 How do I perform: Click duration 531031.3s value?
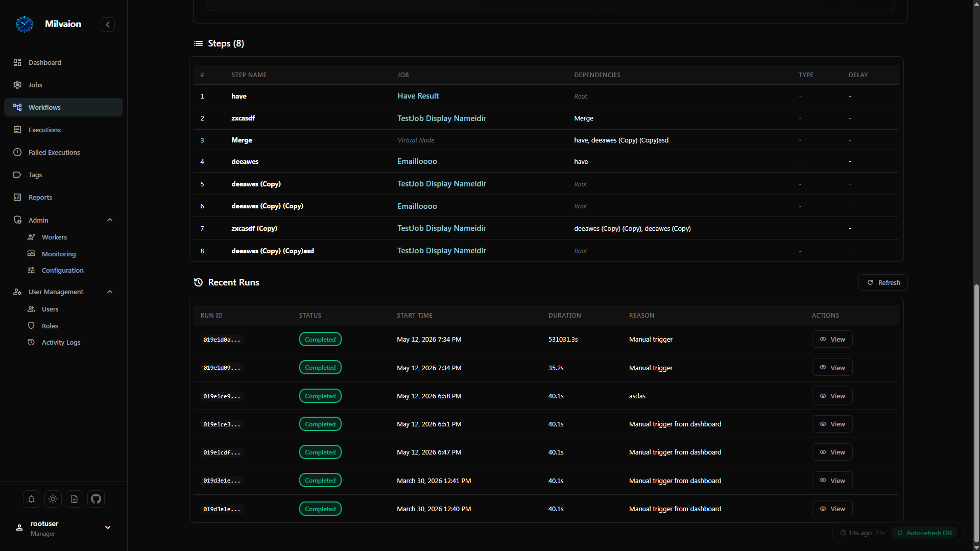pos(563,339)
